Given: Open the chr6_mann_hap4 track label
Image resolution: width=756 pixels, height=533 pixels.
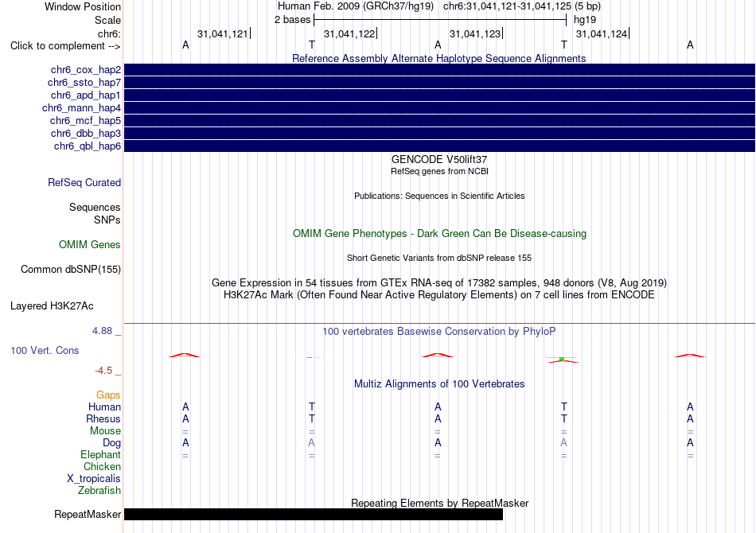Looking at the screenshot, I should [x=81, y=108].
